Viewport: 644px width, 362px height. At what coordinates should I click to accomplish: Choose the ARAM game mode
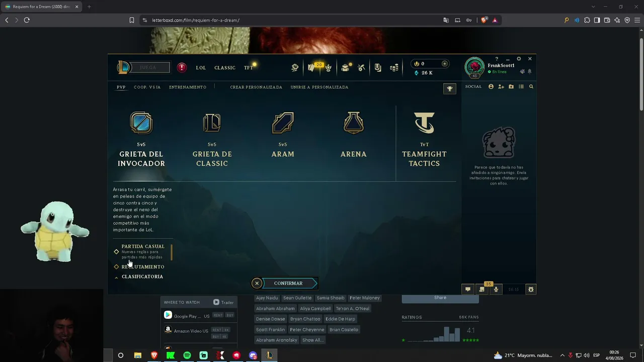point(283,136)
